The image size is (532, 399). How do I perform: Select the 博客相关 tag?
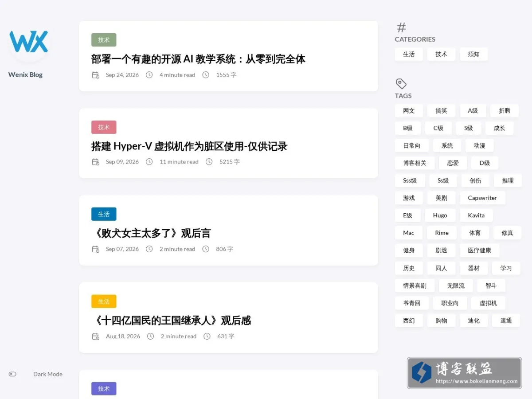click(x=415, y=163)
